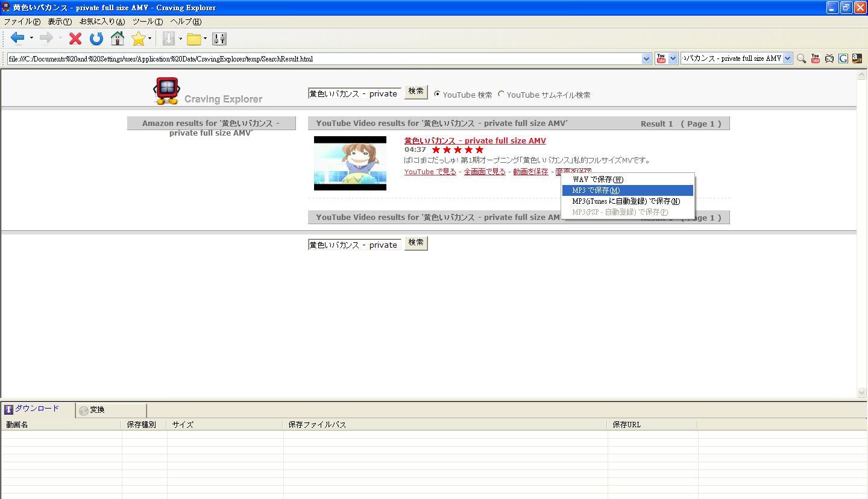This screenshot has width=868, height=499.
Task: Click the サイズ column header
Action: [225, 425]
